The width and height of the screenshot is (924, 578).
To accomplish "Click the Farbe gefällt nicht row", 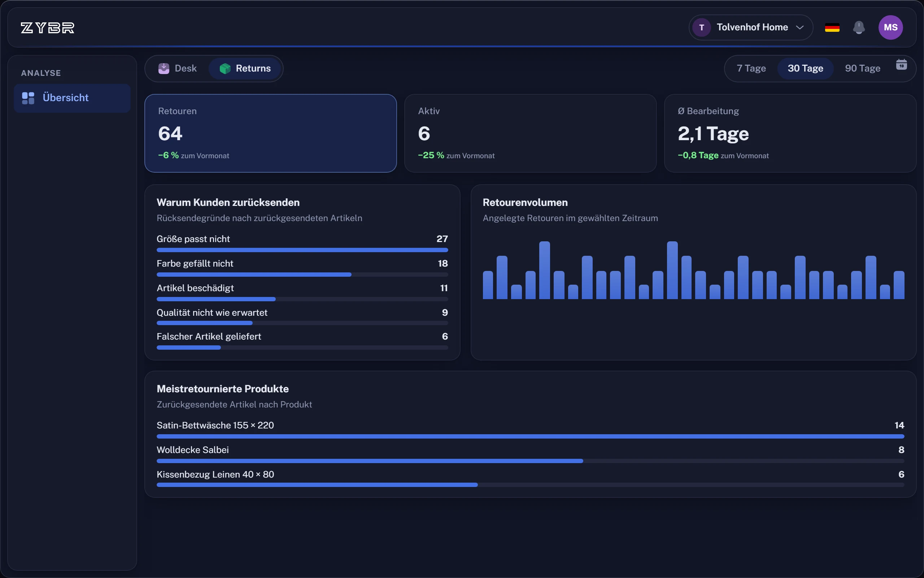I will 302,268.
